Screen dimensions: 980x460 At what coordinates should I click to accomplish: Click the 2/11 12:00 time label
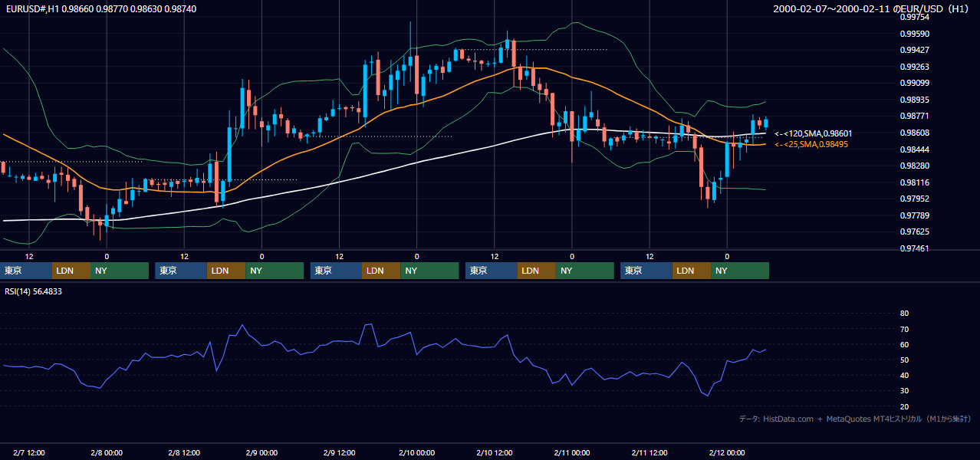coord(649,453)
